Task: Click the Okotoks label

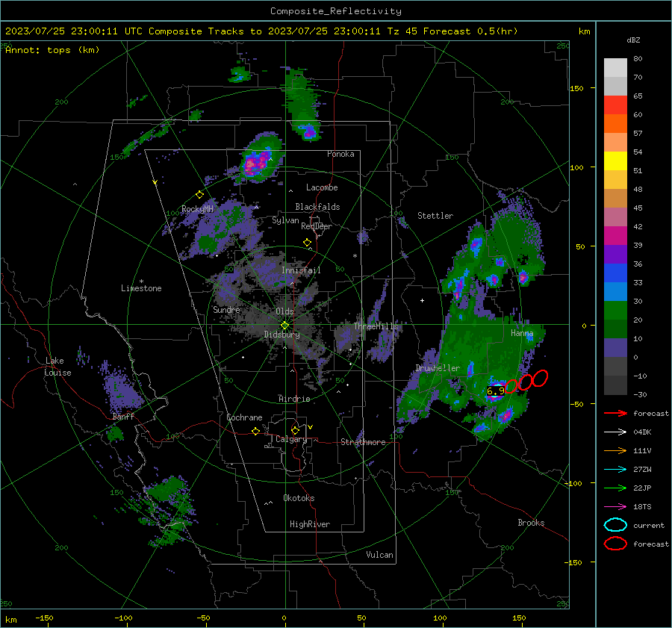Action: tap(299, 498)
